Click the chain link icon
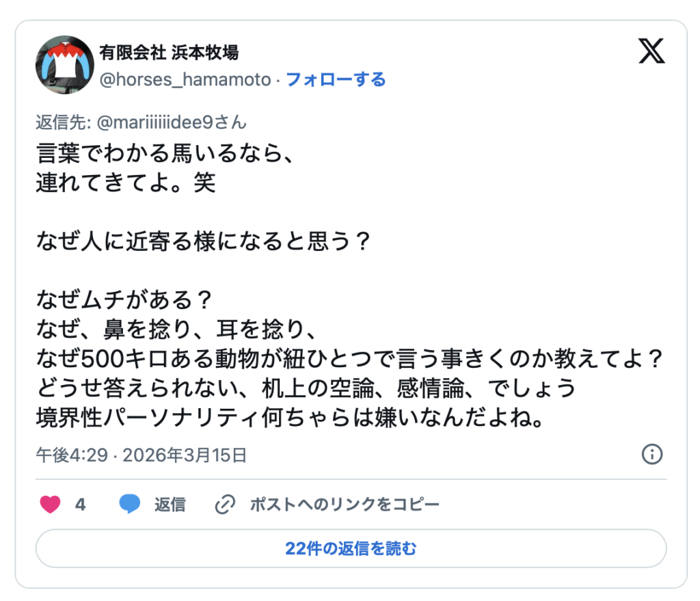Screen dimensions: 700x601 tap(225, 505)
